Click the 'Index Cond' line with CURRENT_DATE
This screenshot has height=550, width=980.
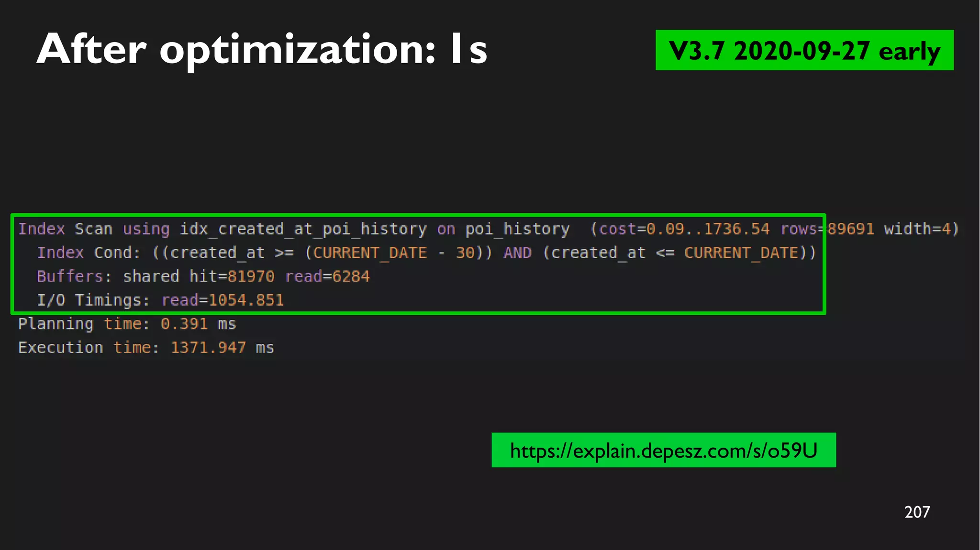tap(427, 253)
